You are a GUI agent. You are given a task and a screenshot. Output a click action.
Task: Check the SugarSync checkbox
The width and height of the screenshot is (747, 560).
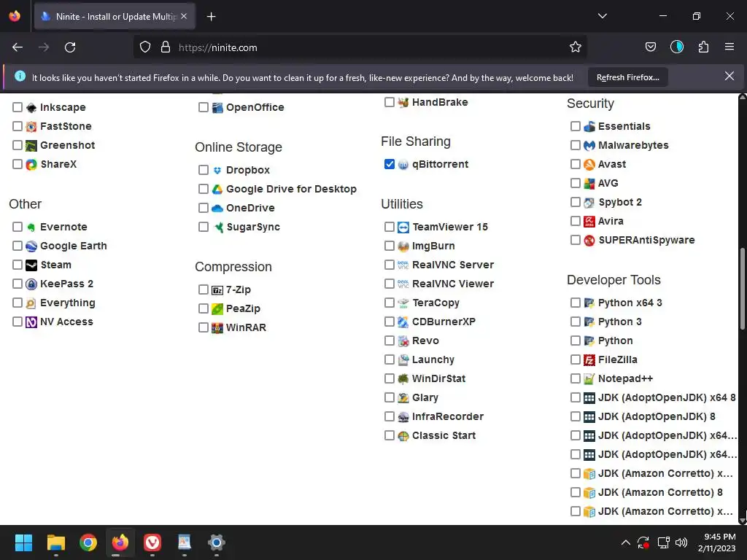(204, 227)
